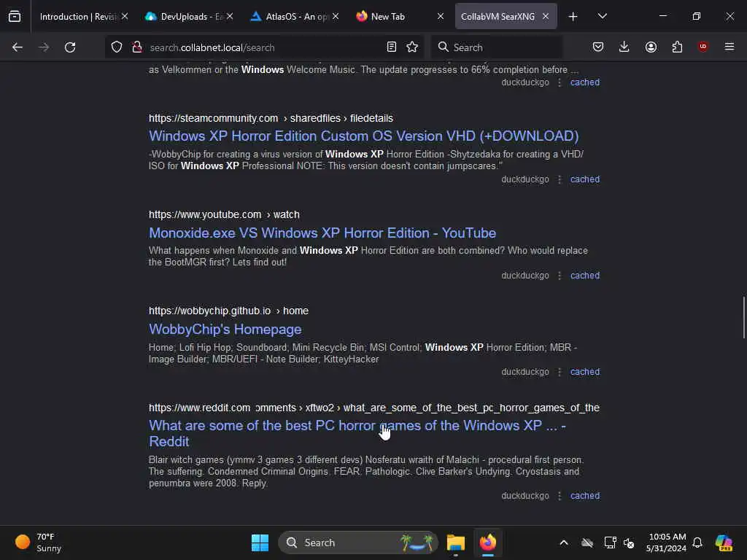
Task: Open the Copilot preview taskbar icon
Action: tap(724, 542)
